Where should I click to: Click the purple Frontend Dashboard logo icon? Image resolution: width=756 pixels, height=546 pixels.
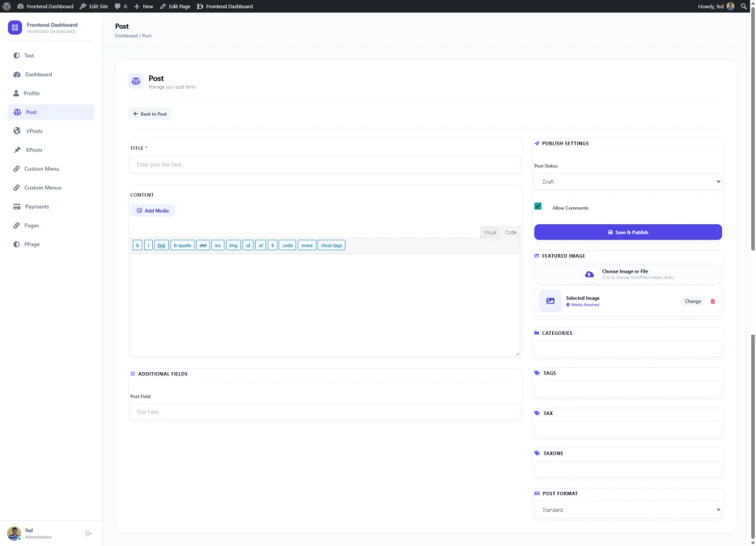coord(15,28)
